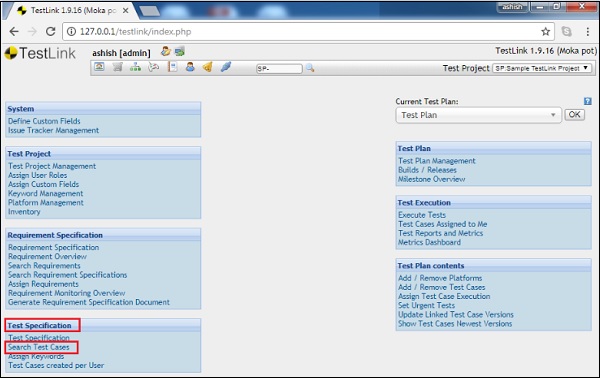Screen dimensions: 600x378
Task: Open Generate Requirement Specification Document link
Action: point(89,302)
